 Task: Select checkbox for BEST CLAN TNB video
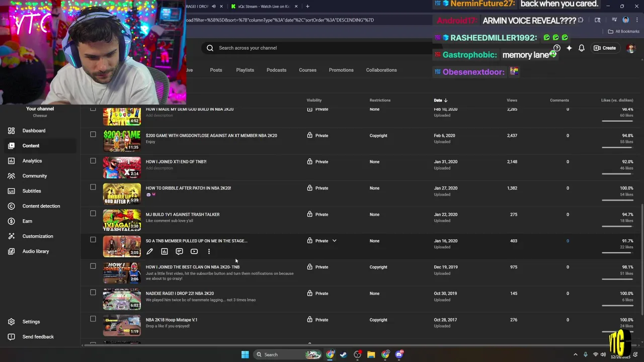[93, 266]
